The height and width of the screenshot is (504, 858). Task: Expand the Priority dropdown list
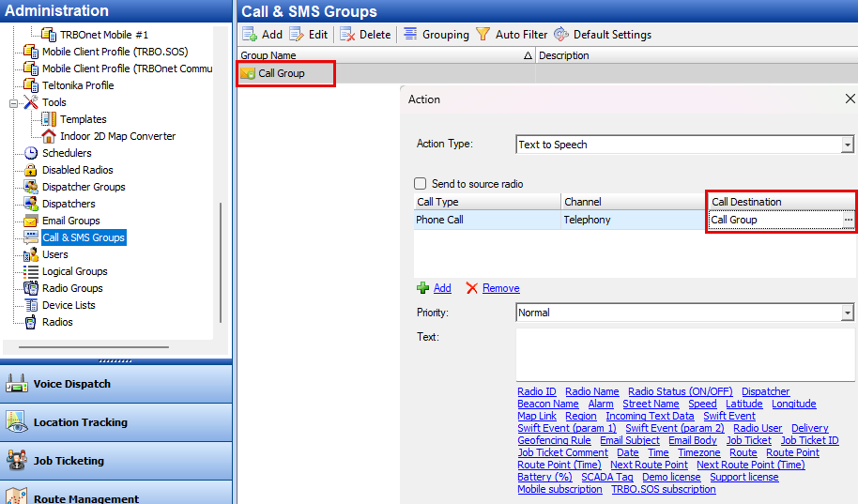pyautogui.click(x=847, y=313)
